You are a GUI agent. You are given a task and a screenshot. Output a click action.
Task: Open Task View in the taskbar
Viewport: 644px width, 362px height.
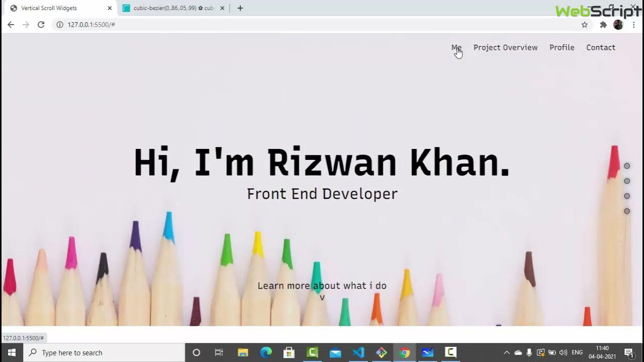pos(219,352)
